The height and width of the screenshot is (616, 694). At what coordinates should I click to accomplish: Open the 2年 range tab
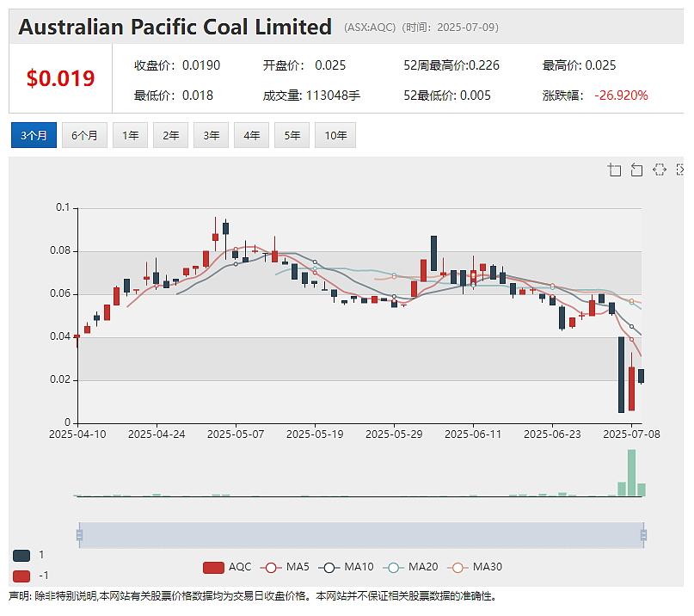(170, 135)
